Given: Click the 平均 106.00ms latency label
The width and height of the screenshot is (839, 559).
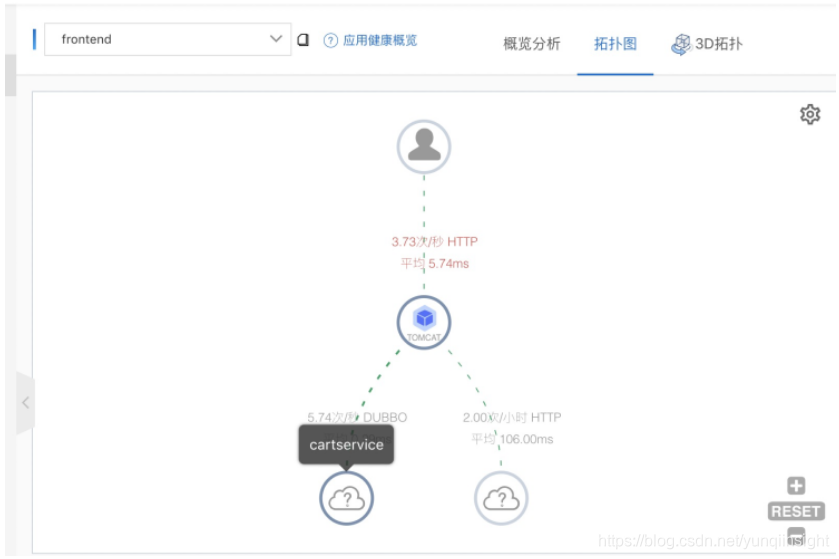Looking at the screenshot, I should pyautogui.click(x=512, y=439).
